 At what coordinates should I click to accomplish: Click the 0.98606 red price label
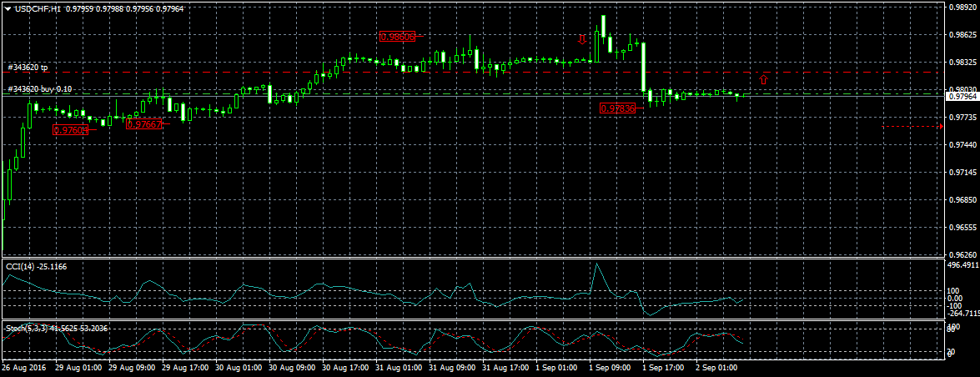398,37
